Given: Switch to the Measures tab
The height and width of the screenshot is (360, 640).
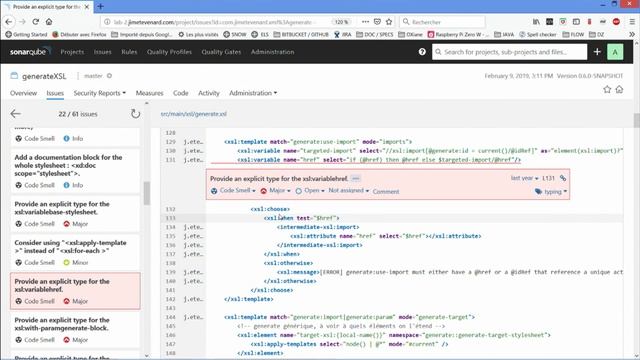Looking at the screenshot, I should coord(149,93).
